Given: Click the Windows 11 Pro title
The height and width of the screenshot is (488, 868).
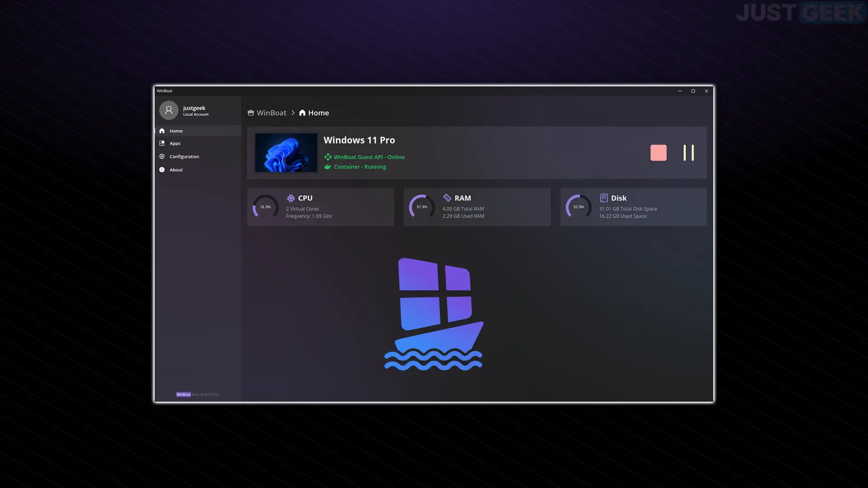Looking at the screenshot, I should pyautogui.click(x=359, y=140).
